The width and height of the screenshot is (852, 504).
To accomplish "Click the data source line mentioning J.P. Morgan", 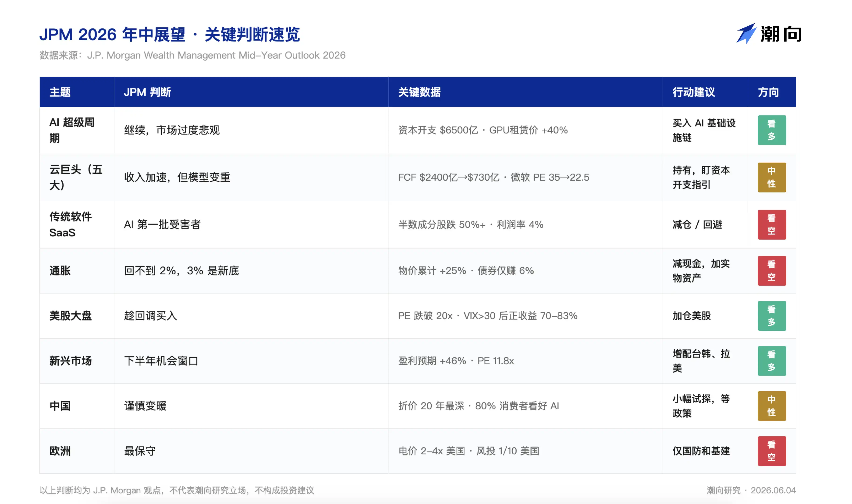I will coord(192,55).
